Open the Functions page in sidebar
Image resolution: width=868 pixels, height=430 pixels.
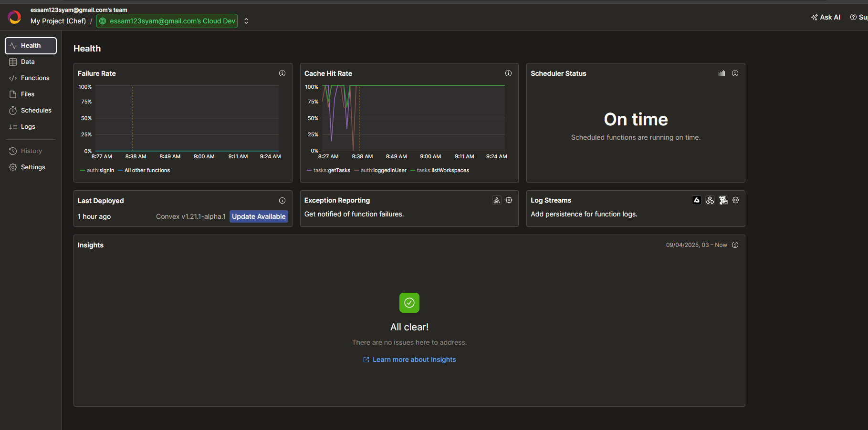(35, 78)
